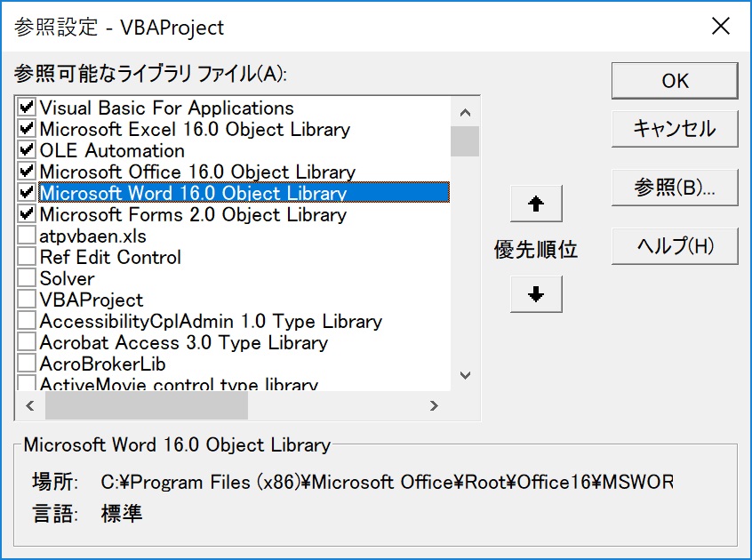Click the list's up scroll arrow
Screen dimensions: 752x560
click(x=466, y=111)
